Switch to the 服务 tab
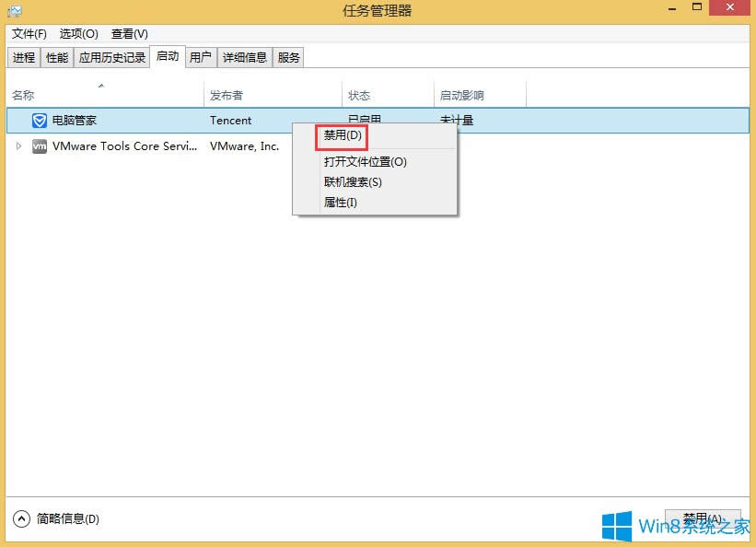Screen dimensions: 756x547 [x=288, y=56]
